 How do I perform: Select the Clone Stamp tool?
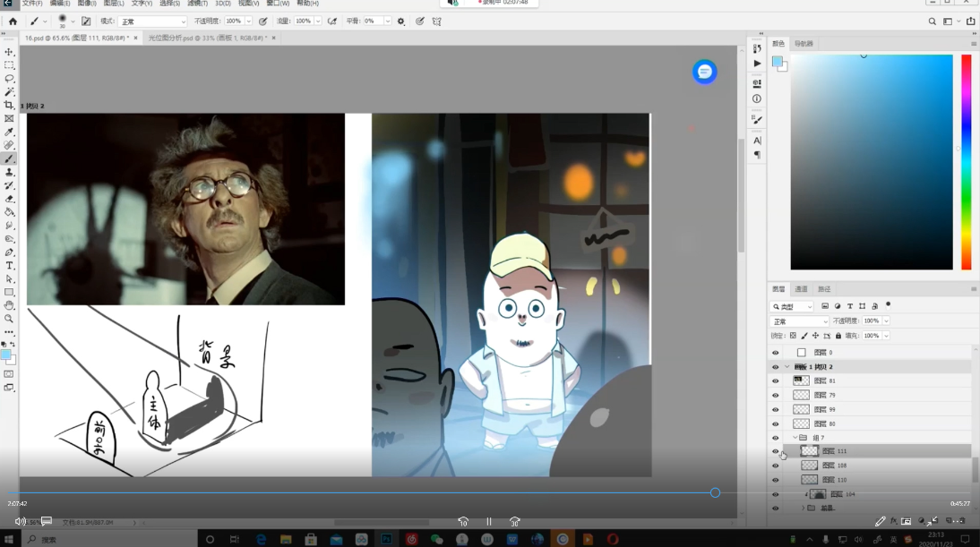(9, 172)
